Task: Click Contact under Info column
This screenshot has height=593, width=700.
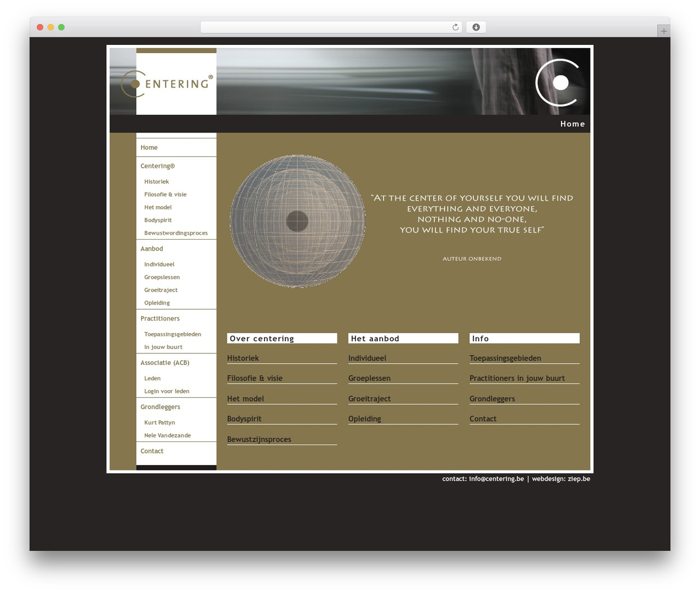Action: point(483,419)
